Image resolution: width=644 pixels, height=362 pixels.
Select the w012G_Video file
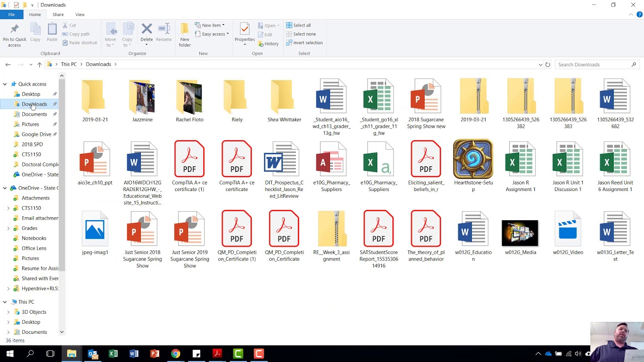pos(568,234)
